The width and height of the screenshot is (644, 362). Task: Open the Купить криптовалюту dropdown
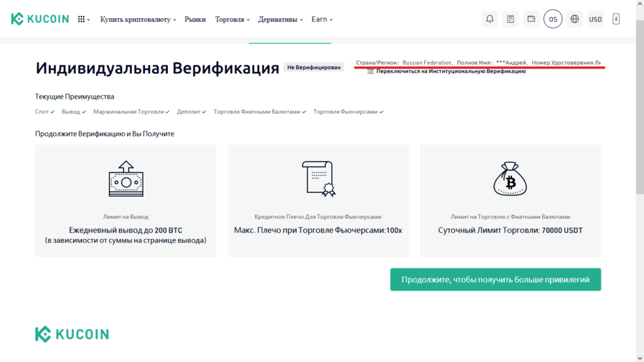tap(134, 19)
